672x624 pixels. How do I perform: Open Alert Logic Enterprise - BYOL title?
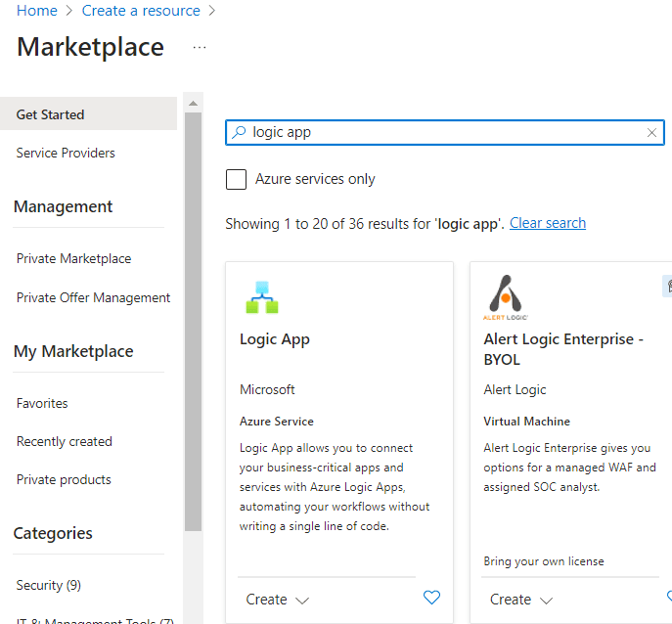[563, 349]
